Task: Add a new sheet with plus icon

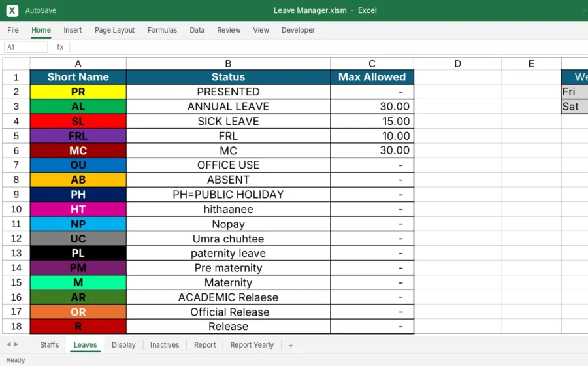Action: coord(291,345)
